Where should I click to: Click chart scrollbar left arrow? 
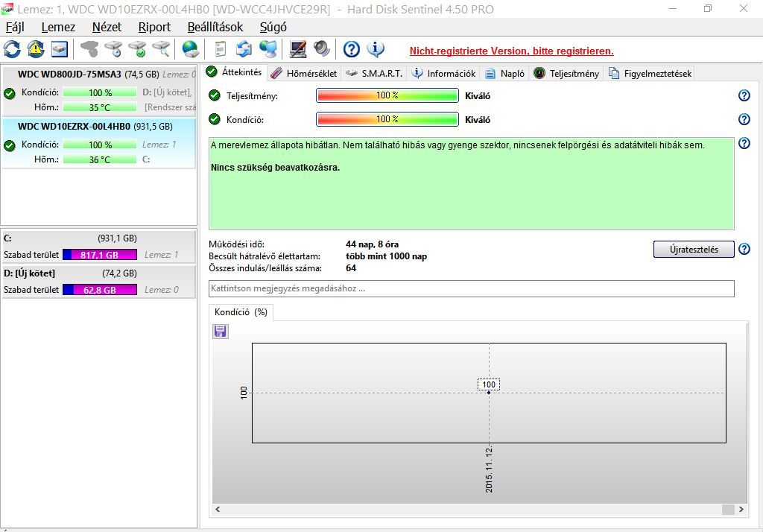pyautogui.click(x=218, y=509)
